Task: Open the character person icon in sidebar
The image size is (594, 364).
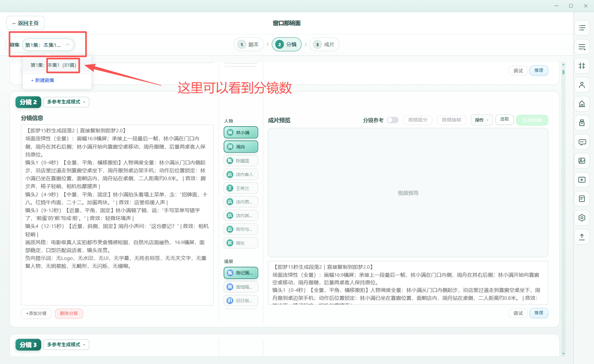Action: pos(582,85)
